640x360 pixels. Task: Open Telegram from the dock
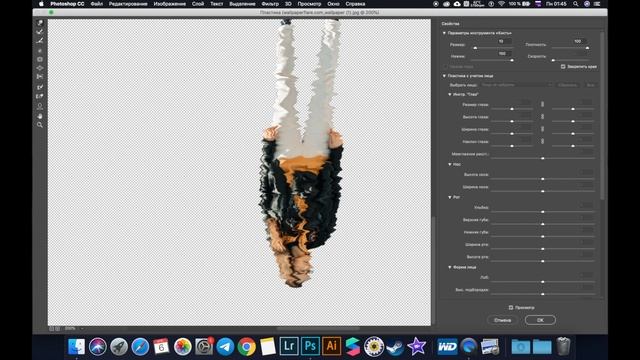225,347
